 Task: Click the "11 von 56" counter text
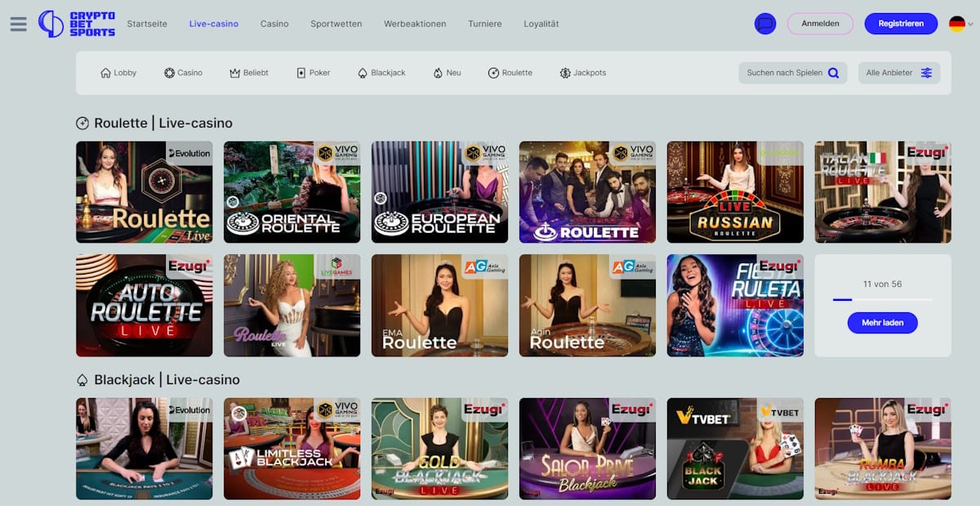(882, 284)
